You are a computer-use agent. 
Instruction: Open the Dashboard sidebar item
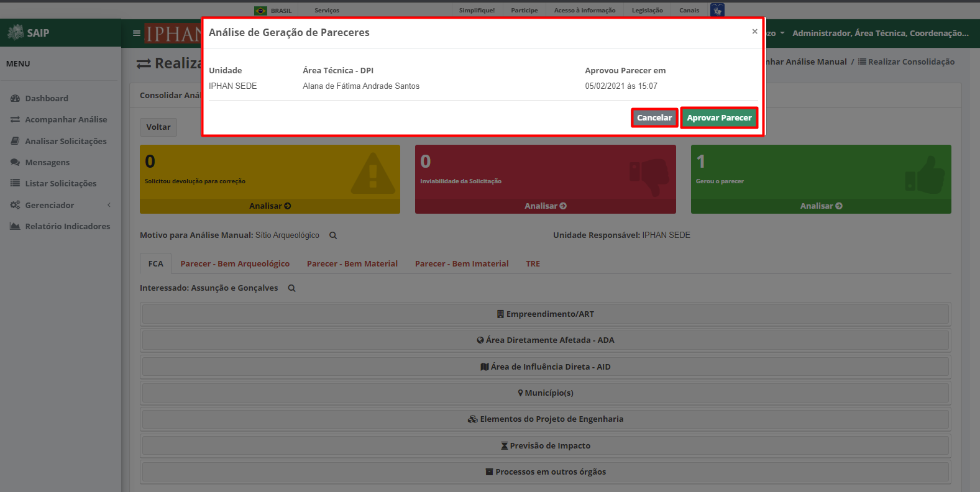point(47,98)
